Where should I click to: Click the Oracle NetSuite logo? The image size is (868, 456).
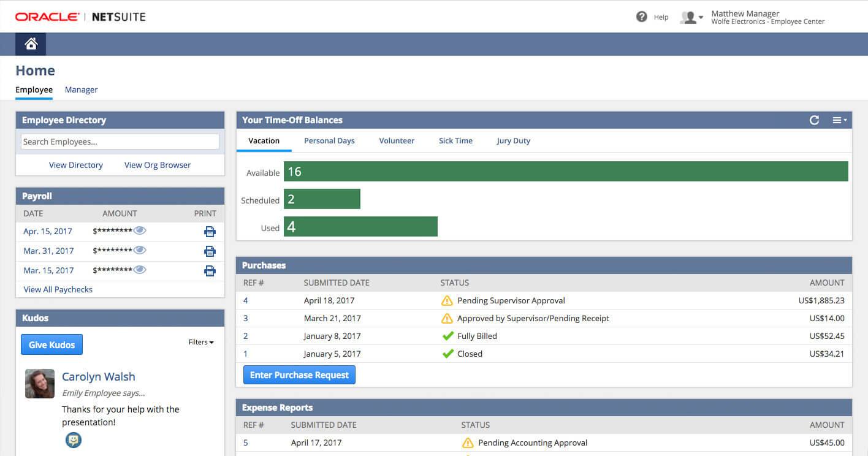point(80,17)
